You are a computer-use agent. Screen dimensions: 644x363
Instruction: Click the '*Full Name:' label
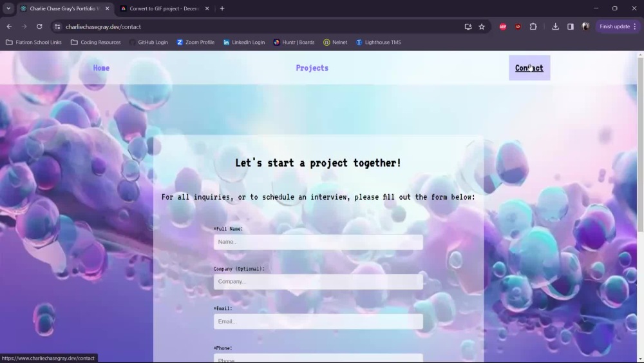pos(229,229)
